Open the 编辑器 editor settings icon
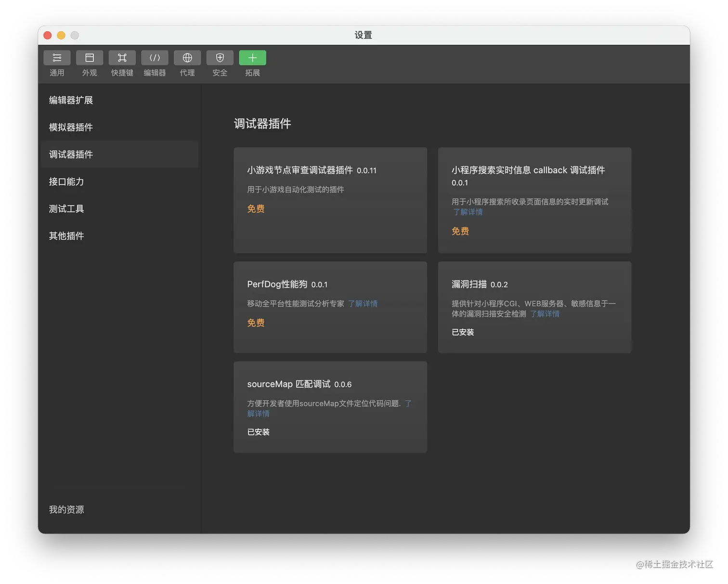 (155, 58)
